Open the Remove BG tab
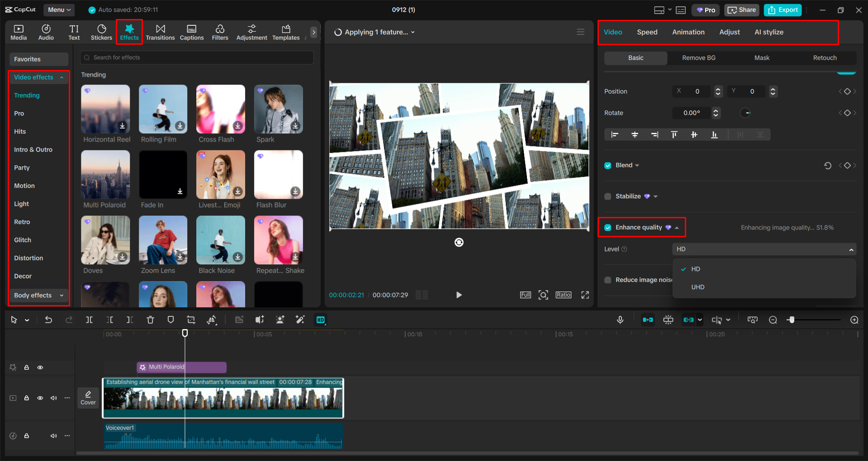The image size is (868, 461). click(698, 58)
